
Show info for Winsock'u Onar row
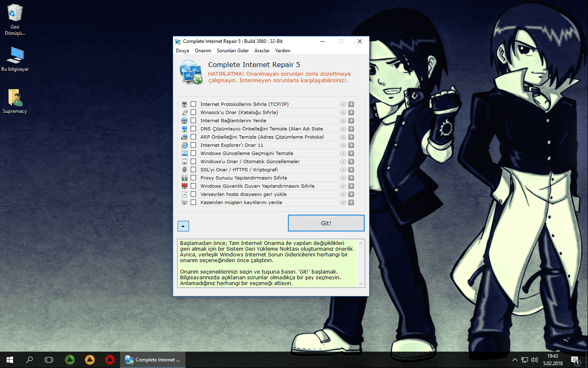pyautogui.click(x=343, y=112)
